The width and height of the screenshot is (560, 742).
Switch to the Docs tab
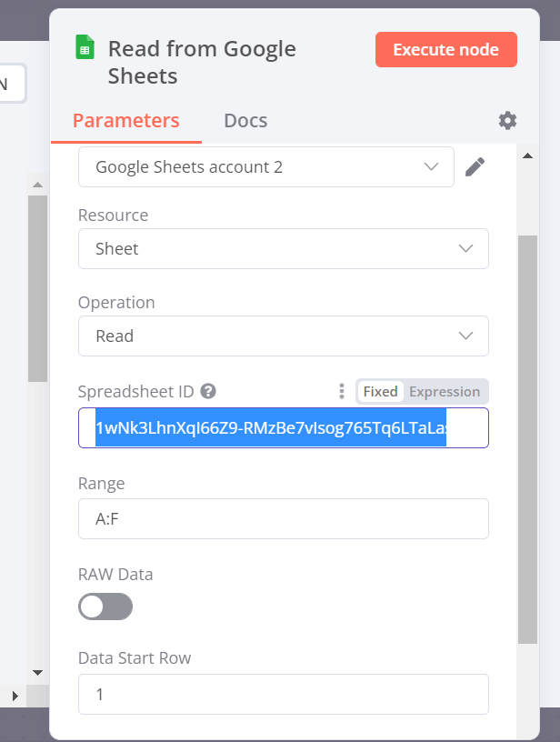(x=245, y=120)
